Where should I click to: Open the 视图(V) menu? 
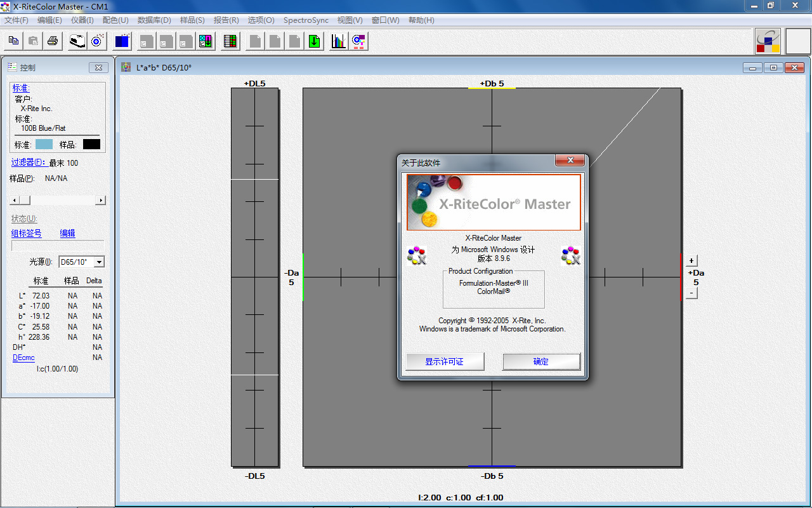[x=350, y=20]
